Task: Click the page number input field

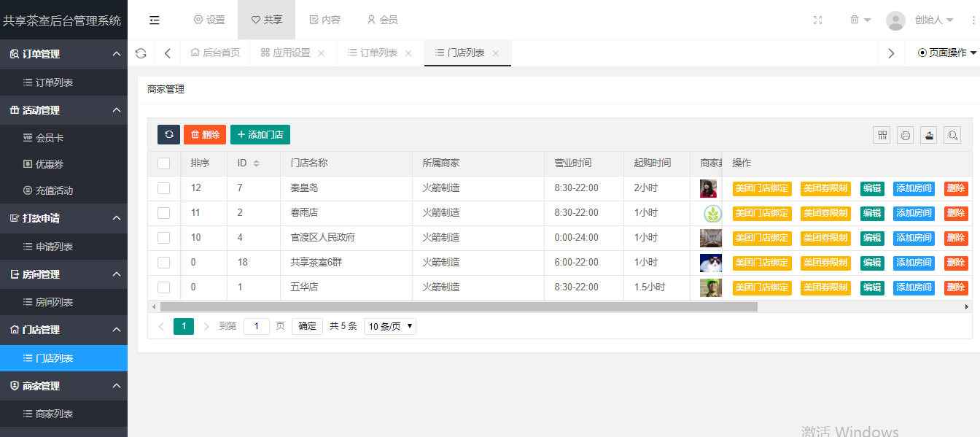Action: [257, 326]
